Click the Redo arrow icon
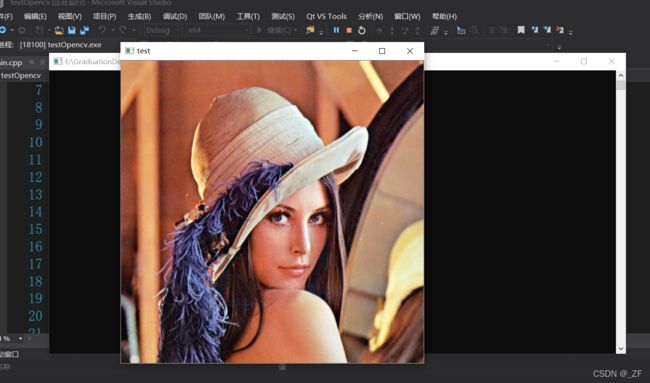 tap(123, 30)
